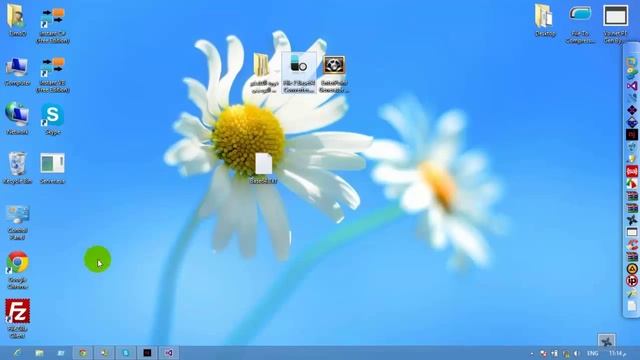Open the Control Panel desktop icon
Screen dimensions: 640x360
[x=17, y=222]
